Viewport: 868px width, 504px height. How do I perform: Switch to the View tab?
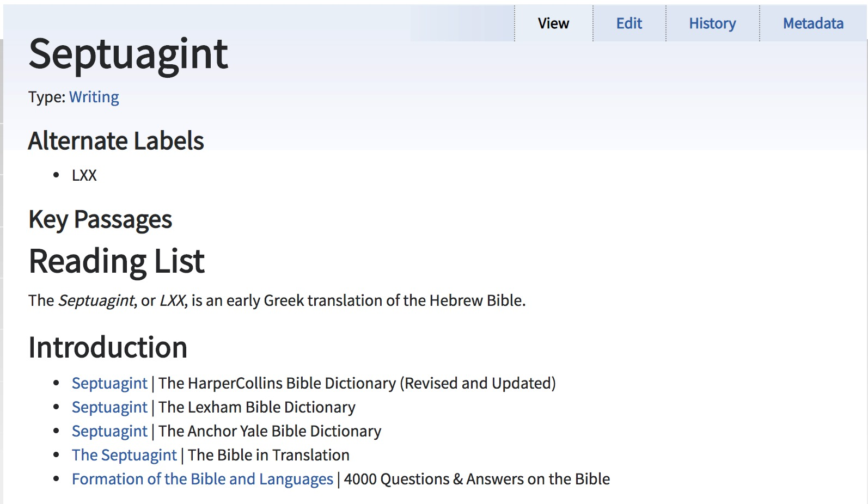[x=553, y=23]
